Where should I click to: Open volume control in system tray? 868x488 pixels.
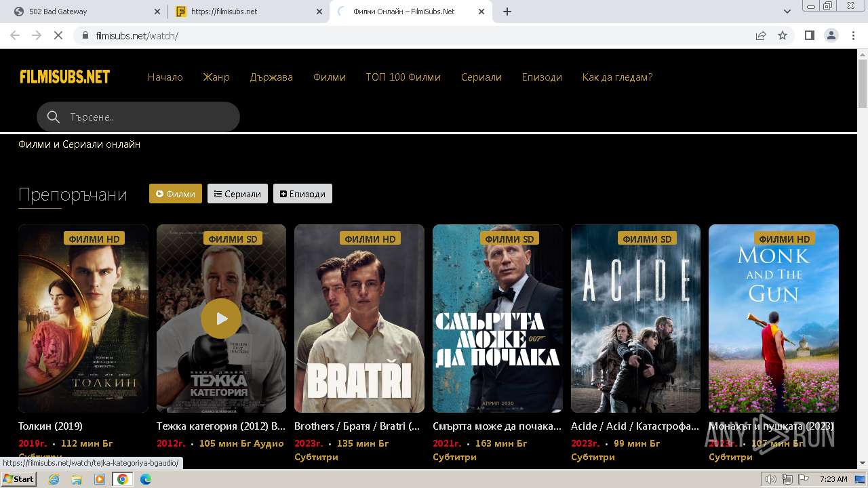(770, 479)
